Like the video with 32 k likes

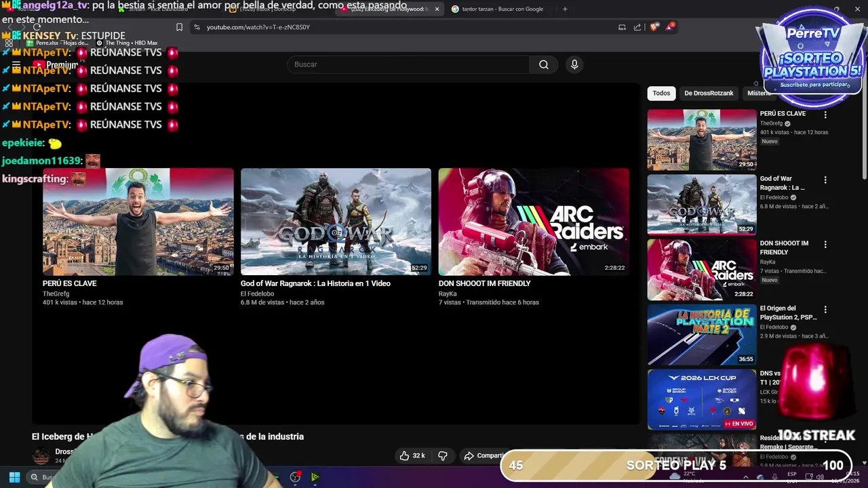(412, 455)
